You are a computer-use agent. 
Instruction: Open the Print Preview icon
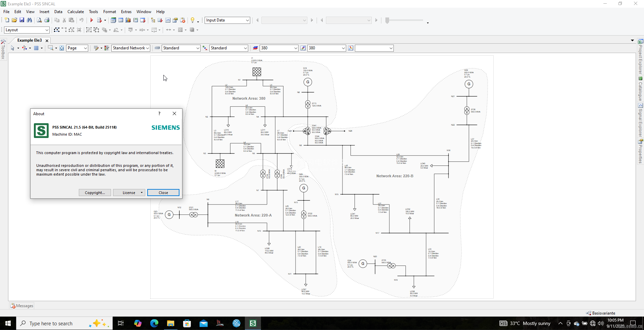[x=39, y=20]
